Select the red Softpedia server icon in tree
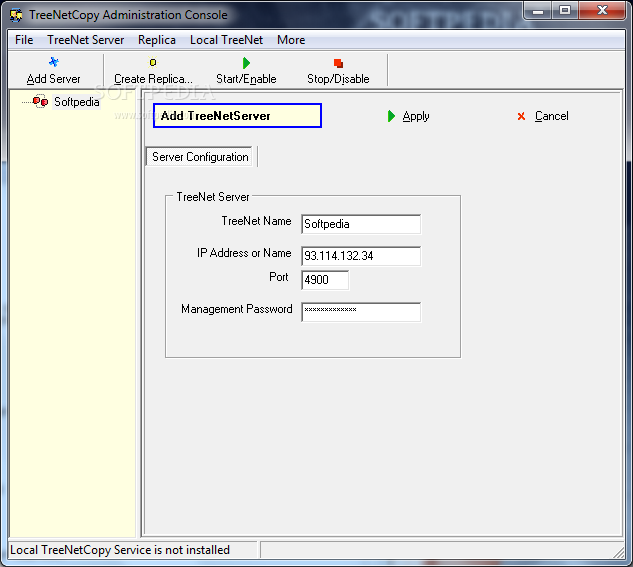Screen dimensions: 633x567 point(40,101)
